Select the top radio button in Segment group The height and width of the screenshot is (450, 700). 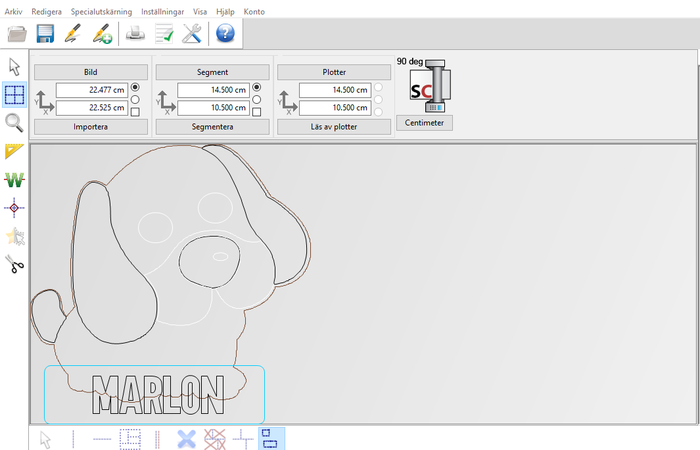point(257,87)
